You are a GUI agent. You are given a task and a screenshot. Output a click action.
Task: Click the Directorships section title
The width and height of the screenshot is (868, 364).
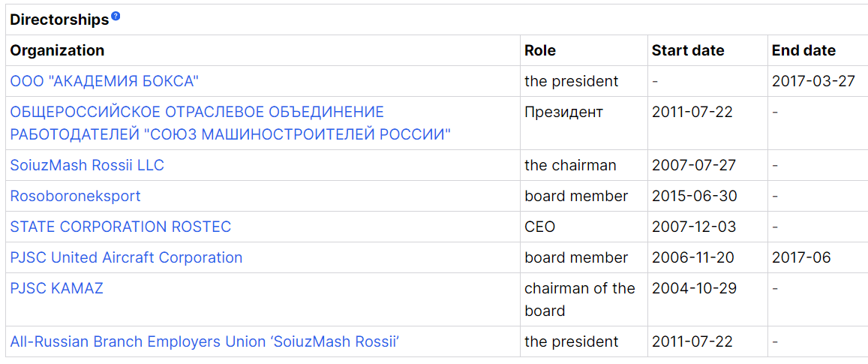pyautogui.click(x=59, y=20)
